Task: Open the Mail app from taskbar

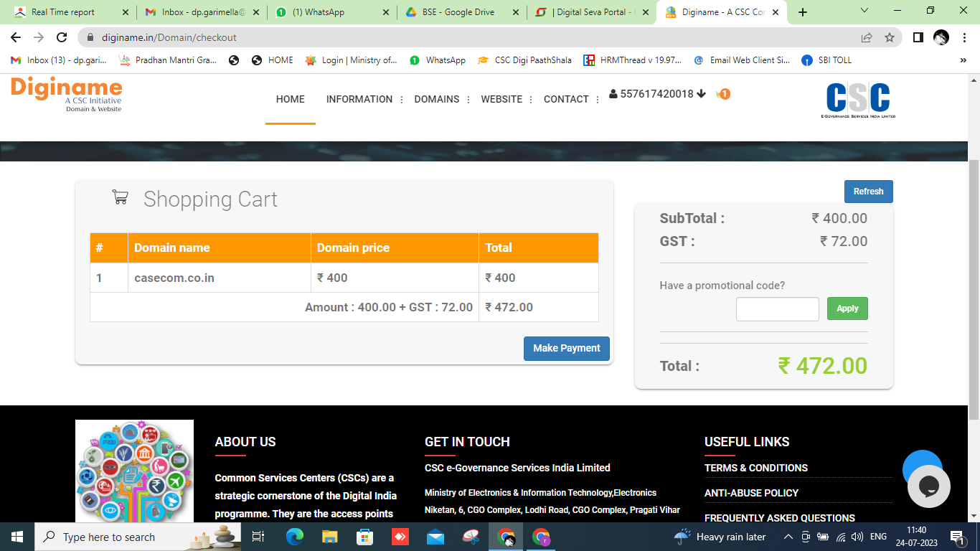Action: [x=435, y=537]
